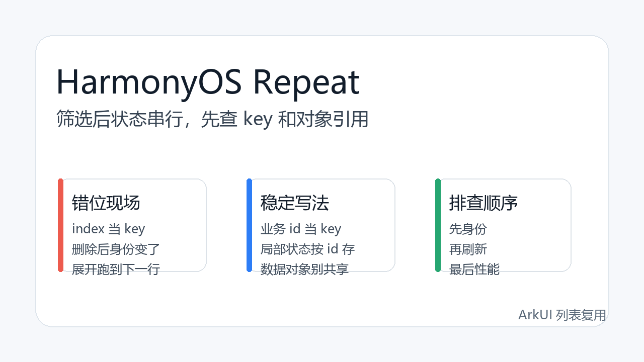This screenshot has width=644, height=362.
Task: Open the 排查顺序 card heading
Action: click(x=484, y=203)
